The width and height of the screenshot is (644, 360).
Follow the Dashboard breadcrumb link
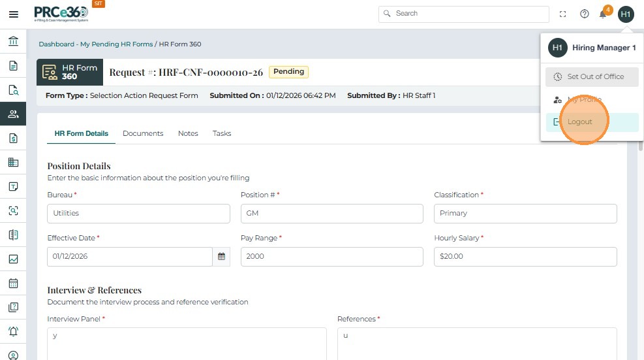[x=56, y=44]
